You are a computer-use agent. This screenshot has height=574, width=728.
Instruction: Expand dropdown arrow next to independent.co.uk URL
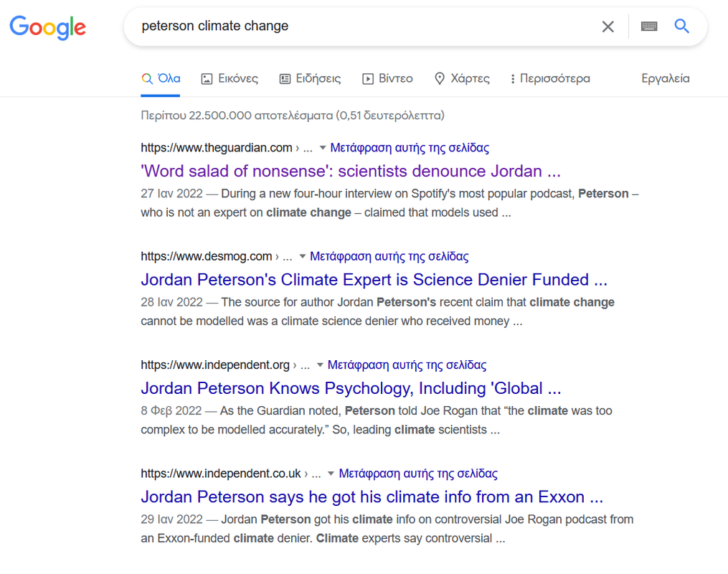(331, 474)
